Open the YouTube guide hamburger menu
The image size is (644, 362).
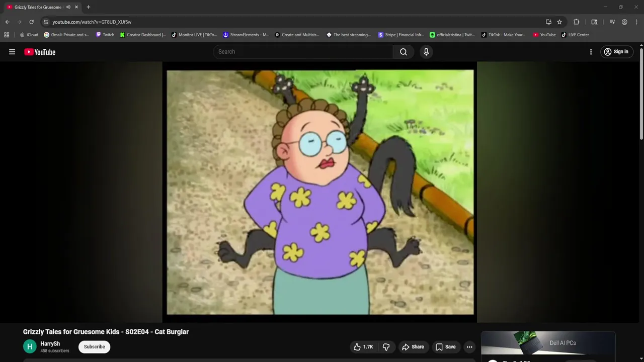point(12,52)
